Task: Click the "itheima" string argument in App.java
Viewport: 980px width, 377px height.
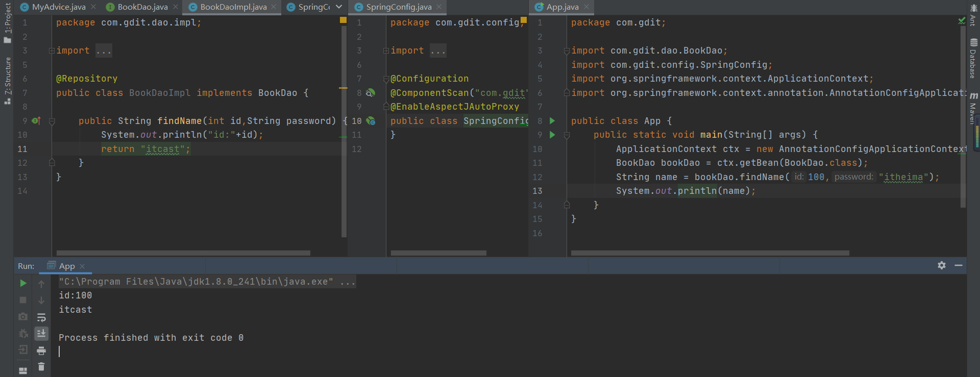Action: click(903, 177)
